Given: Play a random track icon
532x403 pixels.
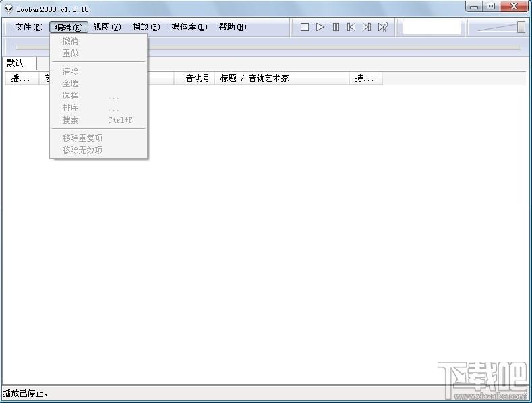Looking at the screenshot, I should click(x=383, y=27).
